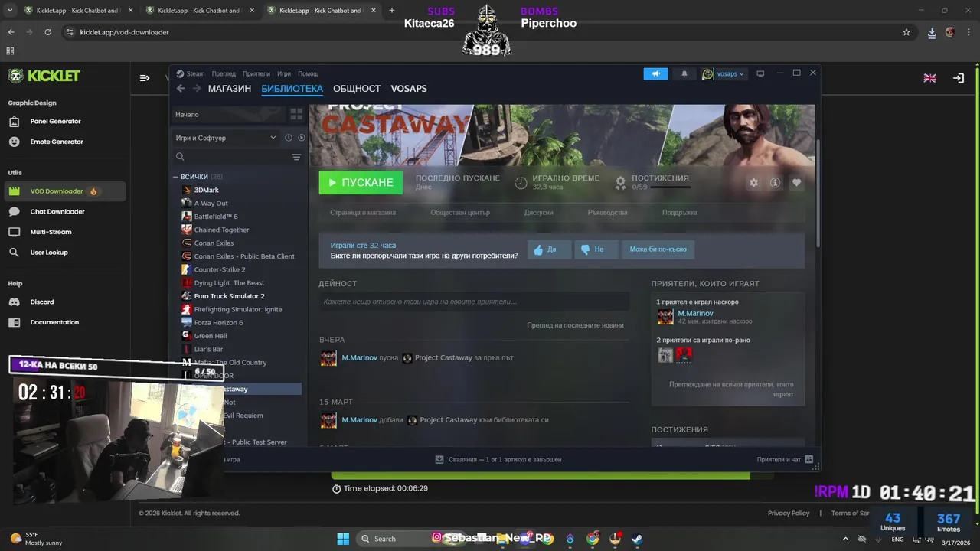Collapse the ВСИЧКИ games category
The height and width of the screenshot is (551, 980).
pyautogui.click(x=176, y=177)
